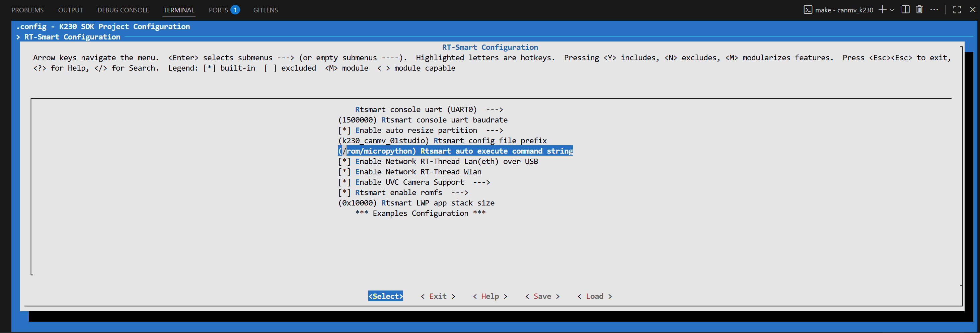Open the panel's more actions ellipsis
The width and height of the screenshot is (980, 333).
934,10
